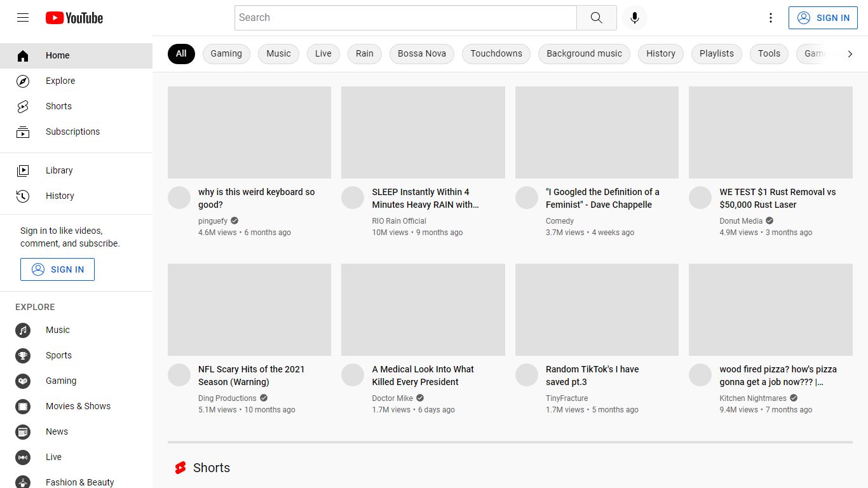Image resolution: width=868 pixels, height=488 pixels.
Task: Open the hamburger guide menu
Action: tap(23, 18)
